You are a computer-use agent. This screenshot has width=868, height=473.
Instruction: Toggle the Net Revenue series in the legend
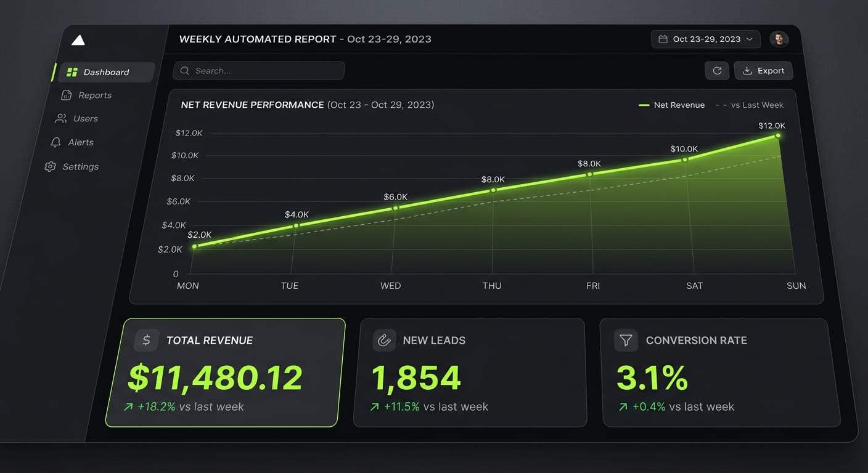[x=672, y=105]
